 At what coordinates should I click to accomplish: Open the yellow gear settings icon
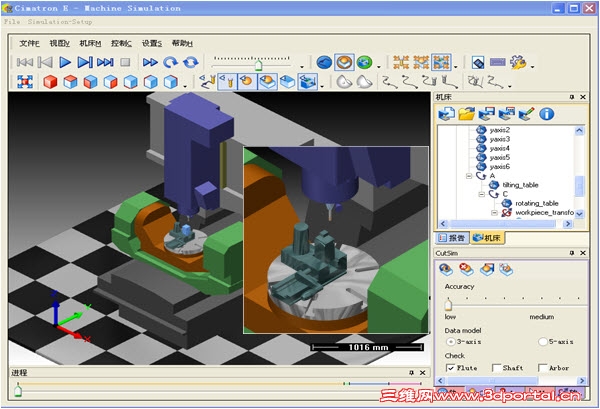[518, 62]
